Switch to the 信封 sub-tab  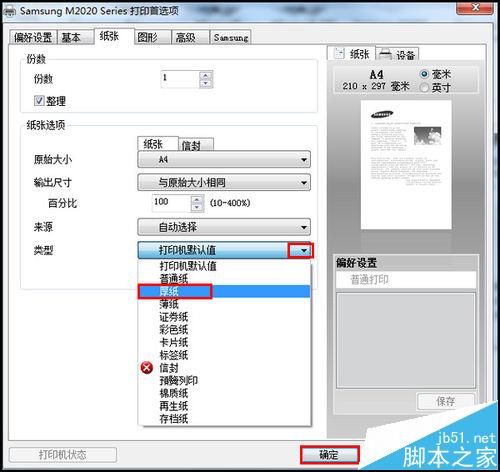(x=196, y=145)
